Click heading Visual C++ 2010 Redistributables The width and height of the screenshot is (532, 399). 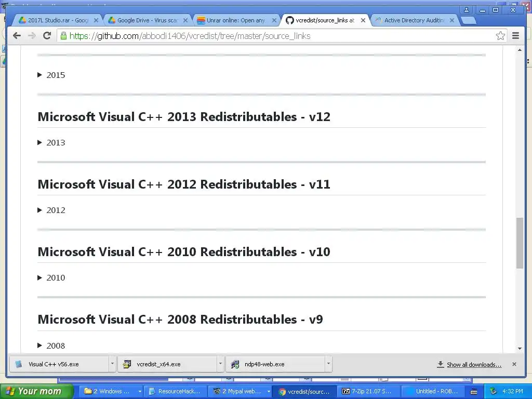184,252
